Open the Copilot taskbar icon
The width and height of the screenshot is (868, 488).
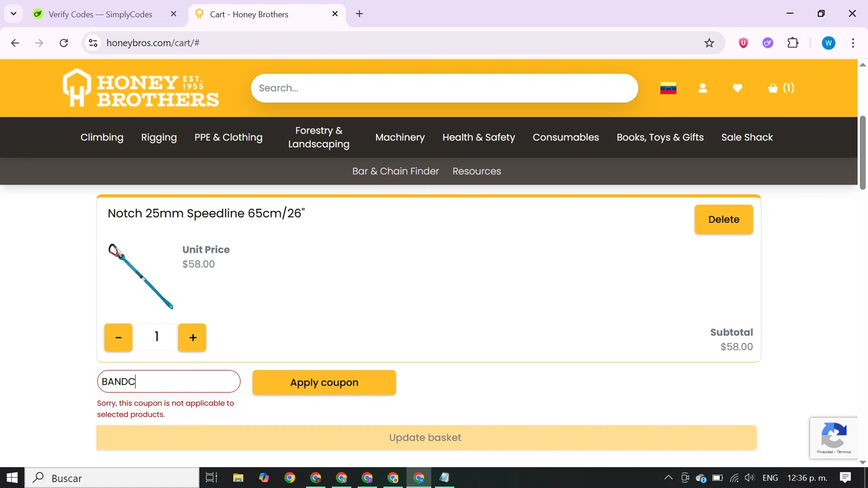click(264, 478)
